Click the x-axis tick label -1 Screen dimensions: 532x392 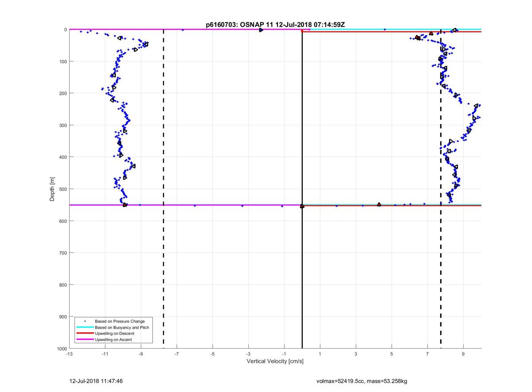click(x=284, y=354)
